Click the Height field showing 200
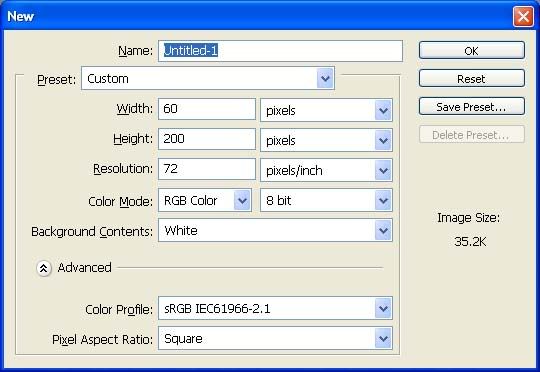This screenshot has height=372, width=540. pyautogui.click(x=207, y=139)
